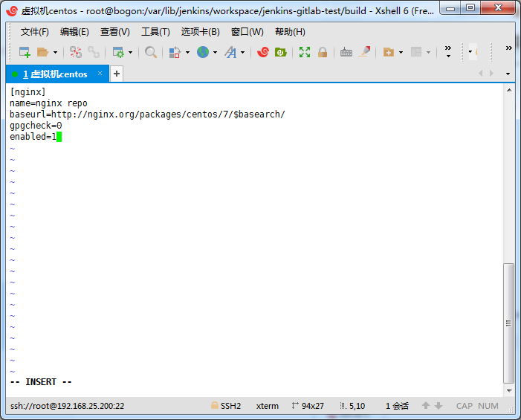
Task: Click the status bar down arrow
Action: click(x=439, y=406)
